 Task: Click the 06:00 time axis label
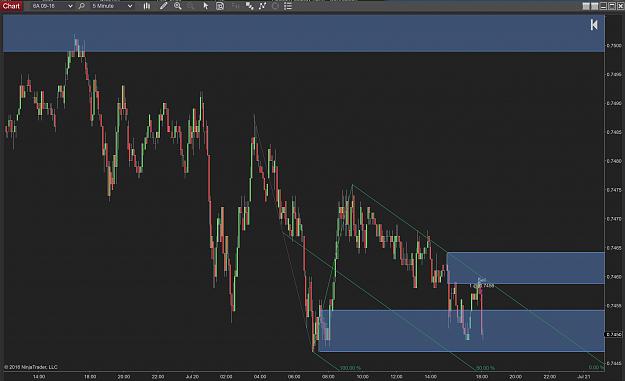tap(294, 377)
